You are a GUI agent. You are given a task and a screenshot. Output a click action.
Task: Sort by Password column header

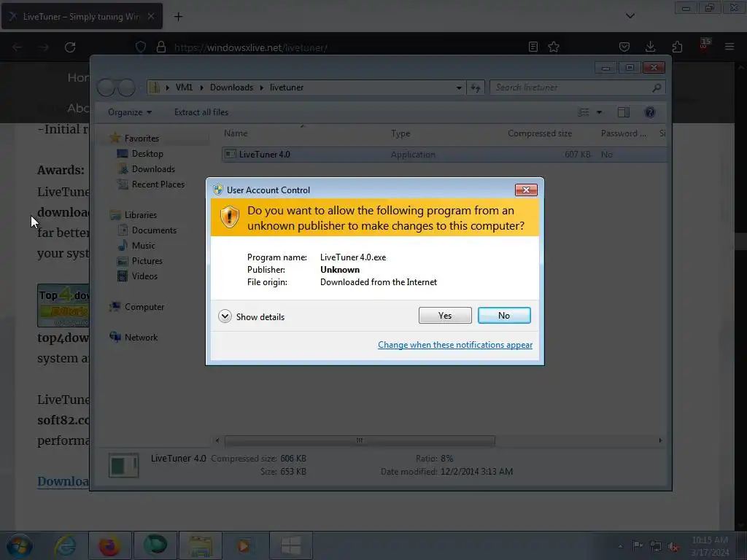[624, 133]
